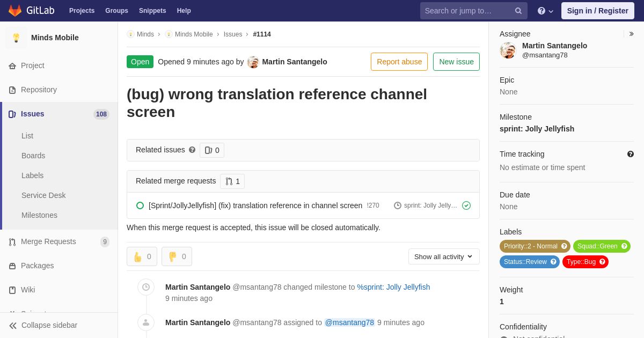The width and height of the screenshot is (644, 338).
Task: Click the related issues count badge
Action: coord(212,150)
